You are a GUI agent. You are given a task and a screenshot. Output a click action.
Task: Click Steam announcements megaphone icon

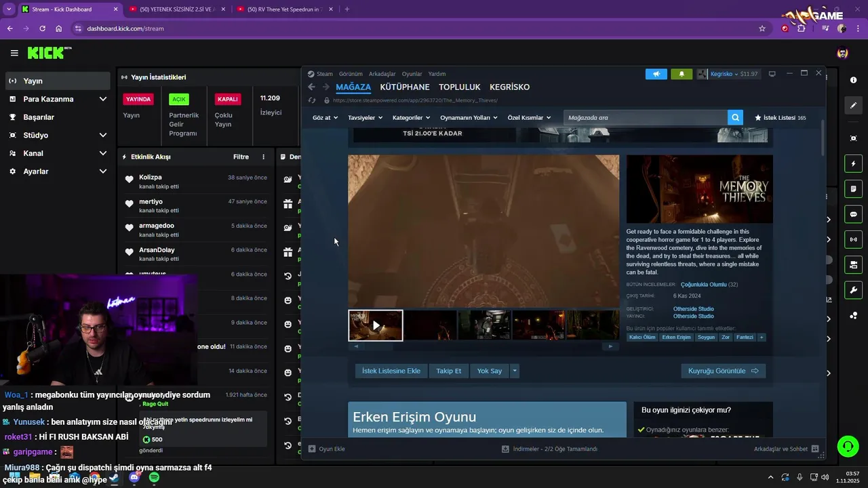[656, 74]
